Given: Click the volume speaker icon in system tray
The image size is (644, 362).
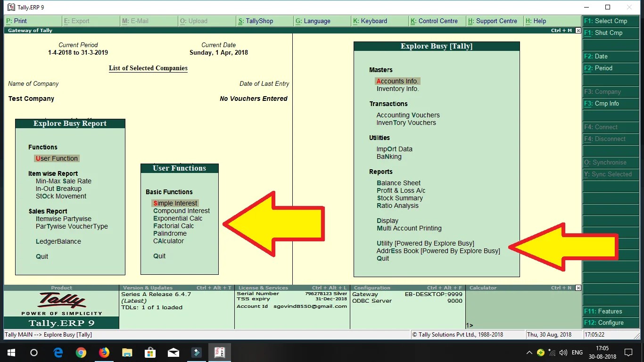Looking at the screenshot, I should pyautogui.click(x=563, y=352).
